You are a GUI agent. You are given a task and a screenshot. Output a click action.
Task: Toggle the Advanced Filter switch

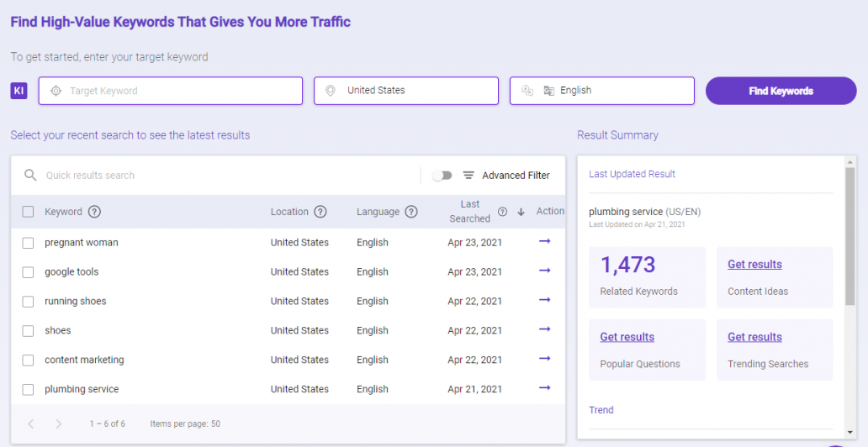click(442, 176)
